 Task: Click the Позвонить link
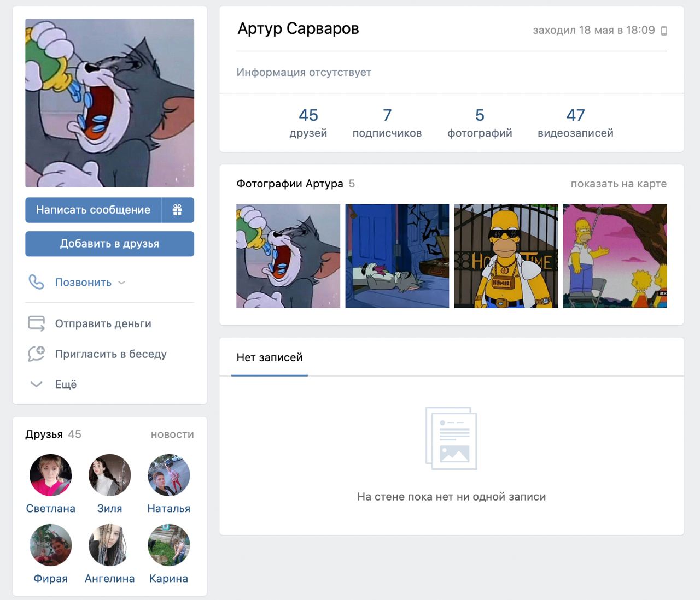(83, 283)
